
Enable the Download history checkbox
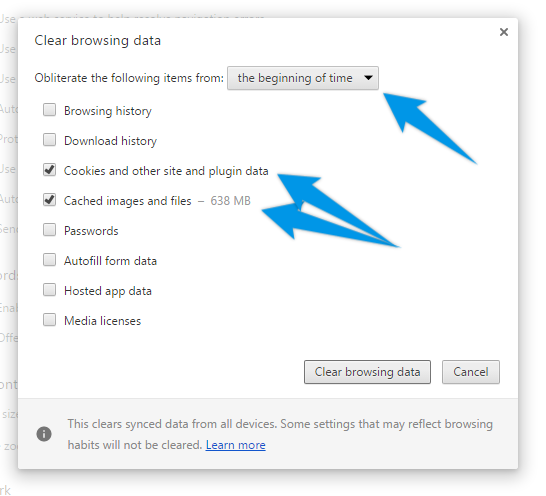(49, 139)
